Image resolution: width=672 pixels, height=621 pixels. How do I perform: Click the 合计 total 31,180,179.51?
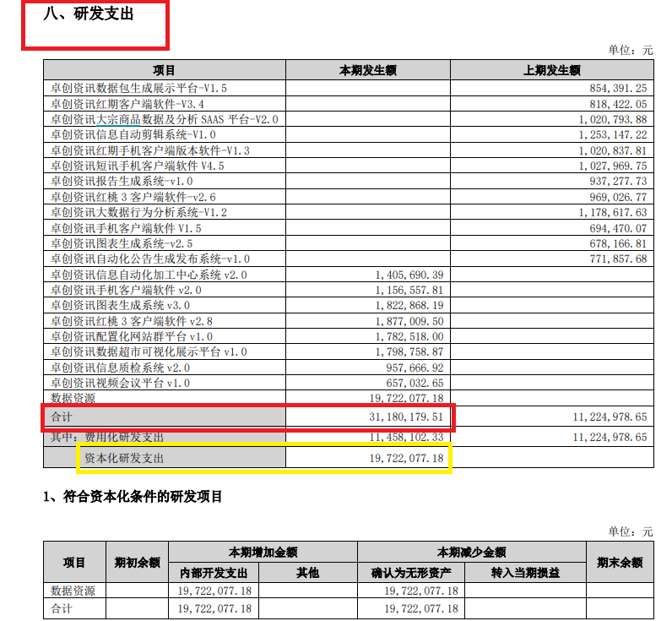click(406, 417)
